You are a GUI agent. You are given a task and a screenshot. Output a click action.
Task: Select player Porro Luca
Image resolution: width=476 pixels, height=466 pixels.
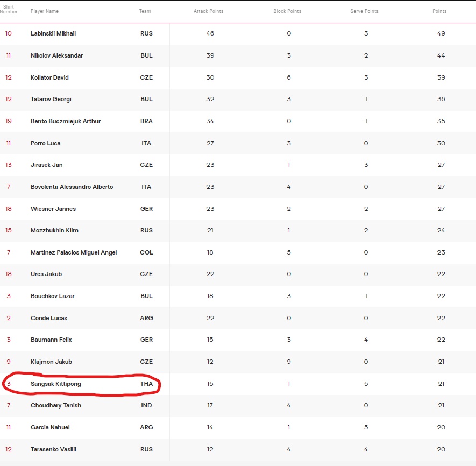[46, 143]
